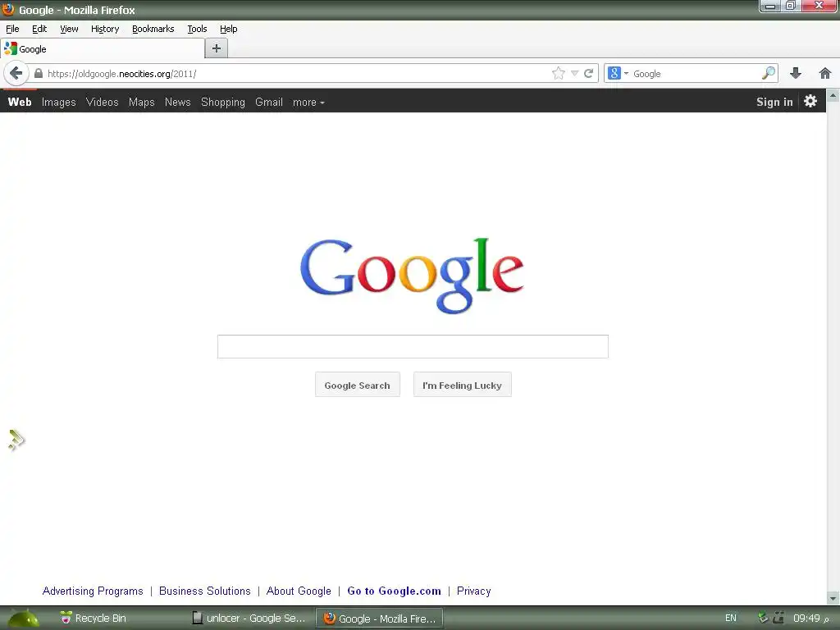Select the Google browser tab

click(x=103, y=48)
